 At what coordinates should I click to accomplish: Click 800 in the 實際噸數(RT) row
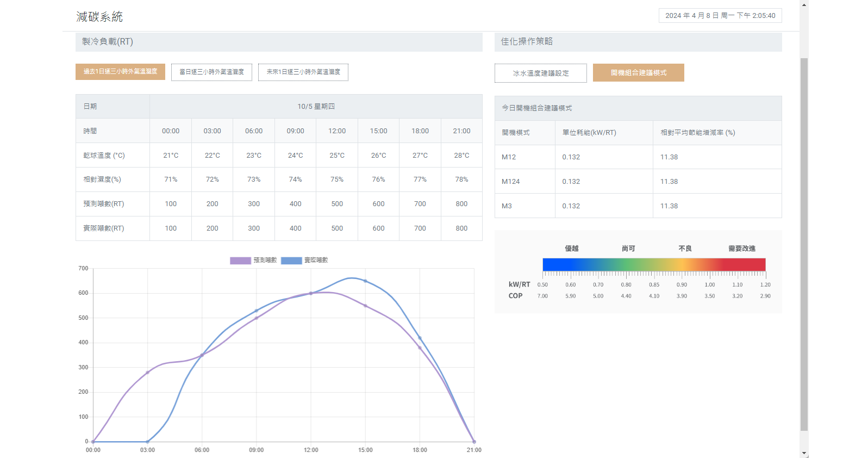pos(461,228)
